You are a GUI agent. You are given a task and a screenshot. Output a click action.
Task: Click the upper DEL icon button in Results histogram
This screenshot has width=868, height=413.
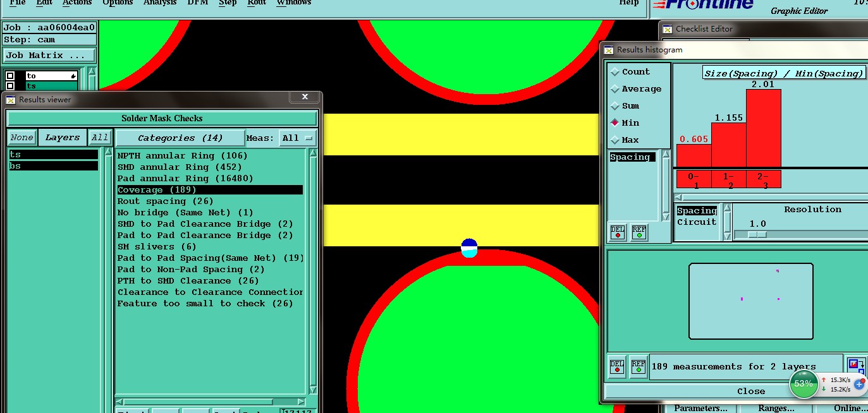pos(618,232)
